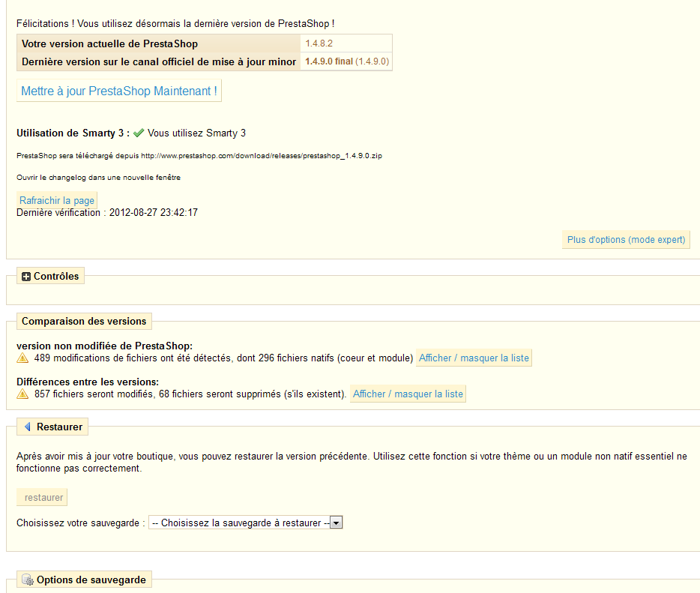
Task: Expand the Contrôles section plus icon
Action: click(x=26, y=277)
